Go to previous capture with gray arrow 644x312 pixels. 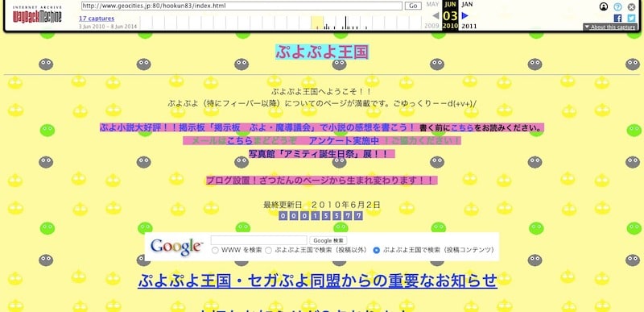point(436,15)
